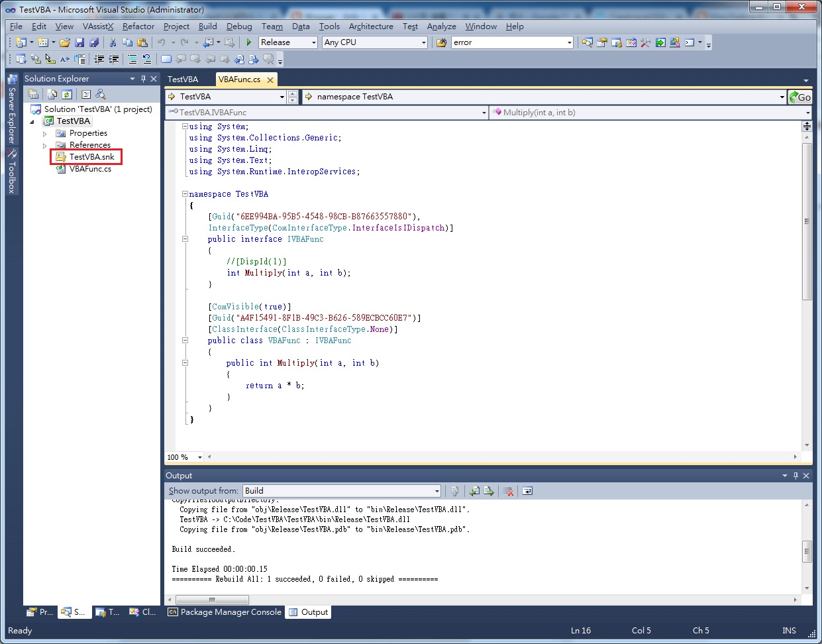Open the Show output from Build dropdown
The width and height of the screenshot is (822, 644).
point(437,491)
